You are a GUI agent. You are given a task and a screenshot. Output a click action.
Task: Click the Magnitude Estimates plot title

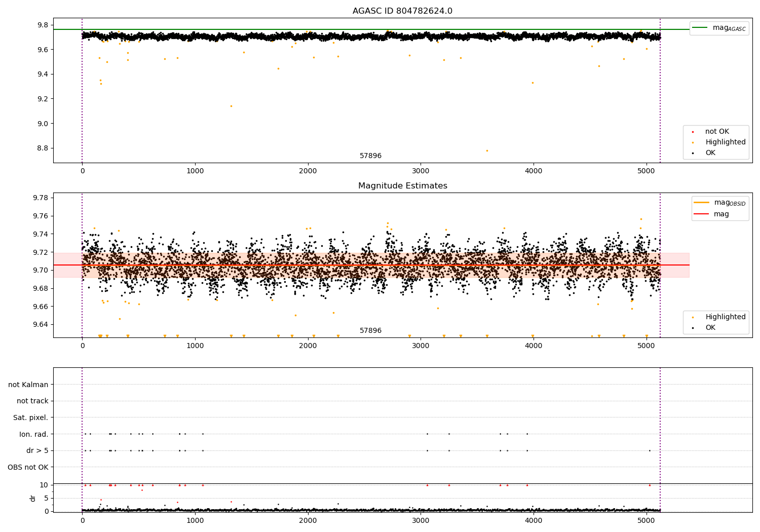[402, 186]
